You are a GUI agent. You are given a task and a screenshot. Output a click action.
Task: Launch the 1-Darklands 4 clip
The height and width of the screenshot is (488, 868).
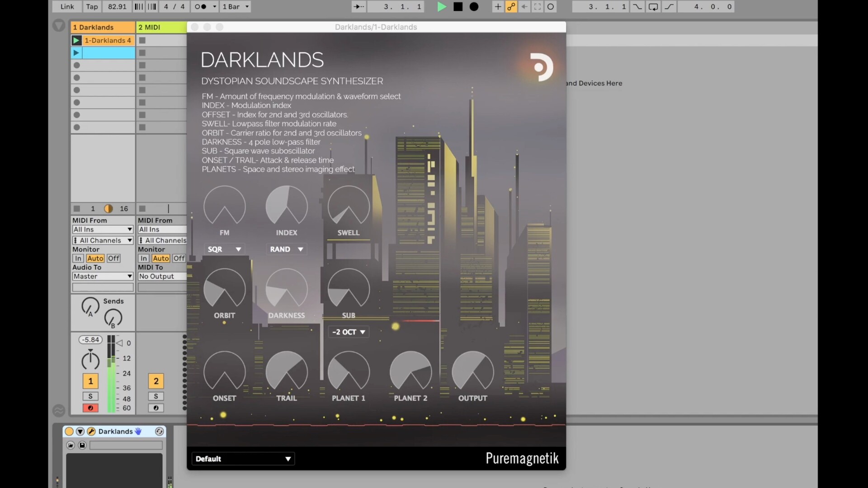[76, 40]
